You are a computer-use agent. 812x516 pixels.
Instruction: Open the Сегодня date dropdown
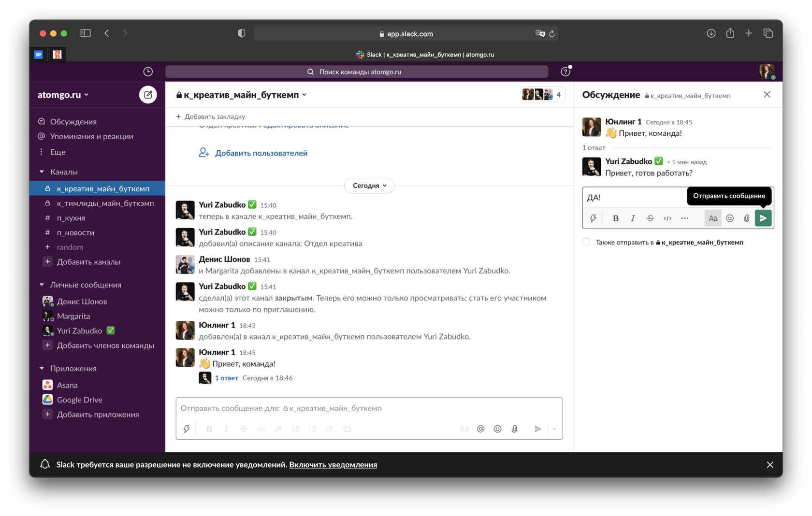pyautogui.click(x=369, y=186)
